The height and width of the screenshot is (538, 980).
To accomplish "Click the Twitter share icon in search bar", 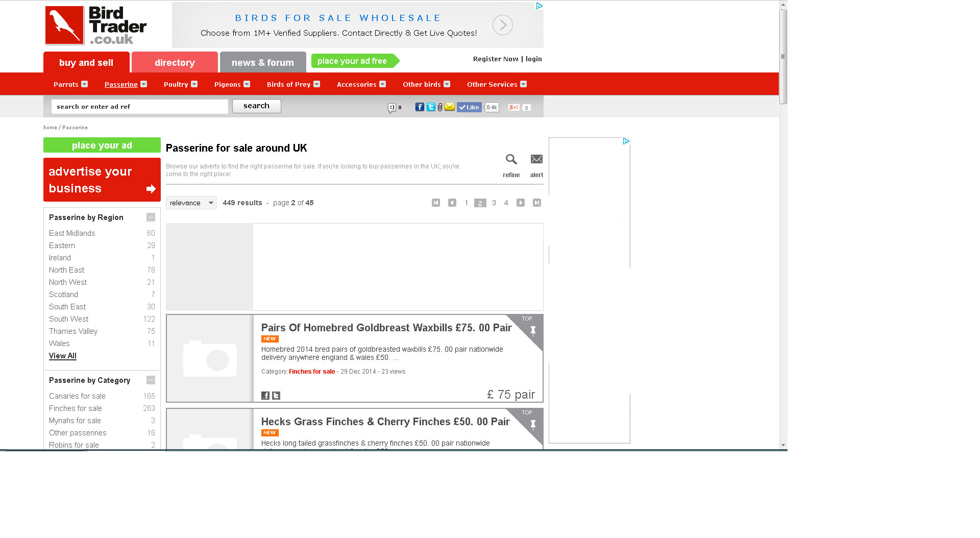I will [431, 107].
